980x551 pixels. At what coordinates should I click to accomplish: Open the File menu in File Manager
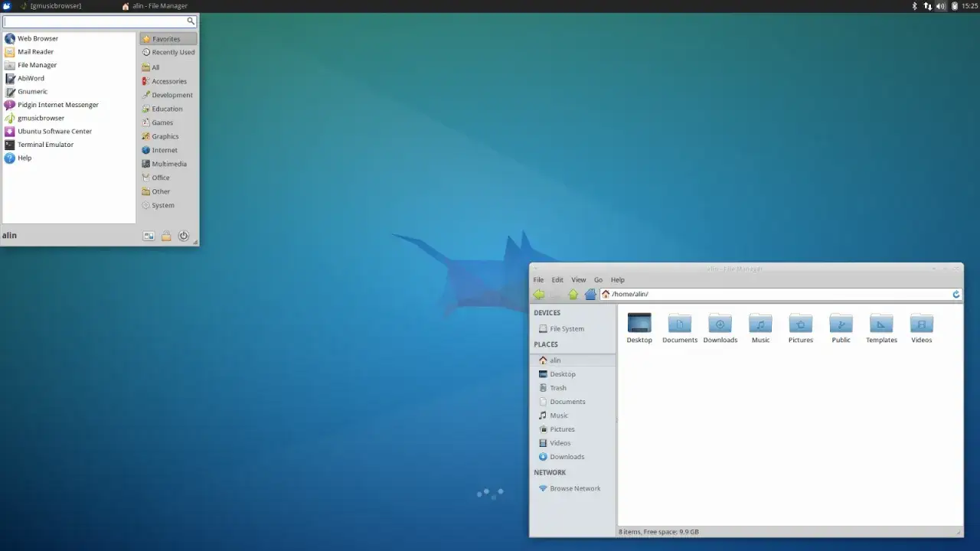538,280
